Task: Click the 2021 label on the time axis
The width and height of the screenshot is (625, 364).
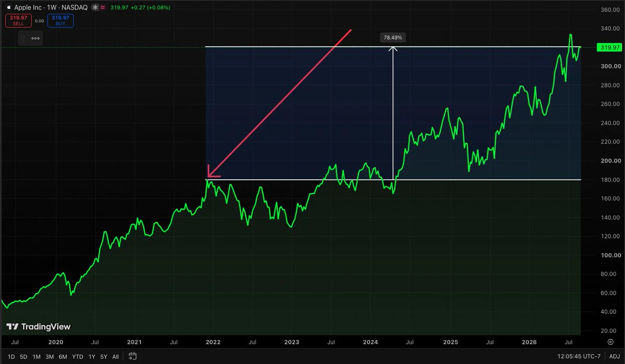Action: click(x=134, y=342)
